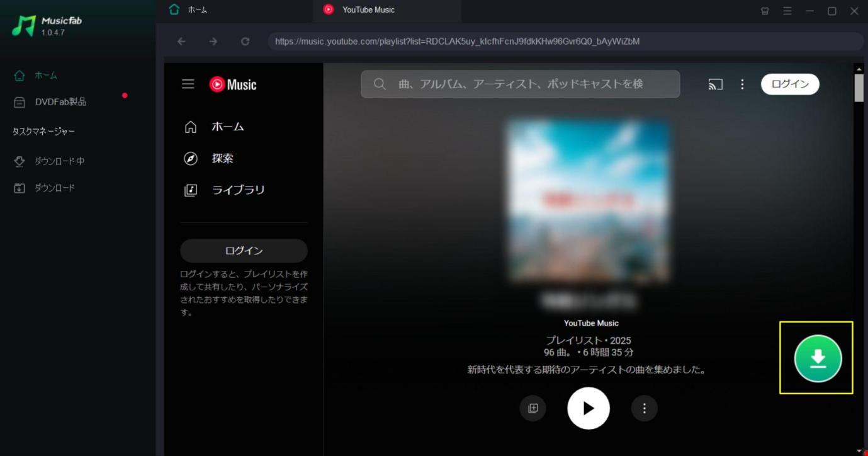Click the scrollbar down arrow
The image size is (868, 456).
pos(859,451)
